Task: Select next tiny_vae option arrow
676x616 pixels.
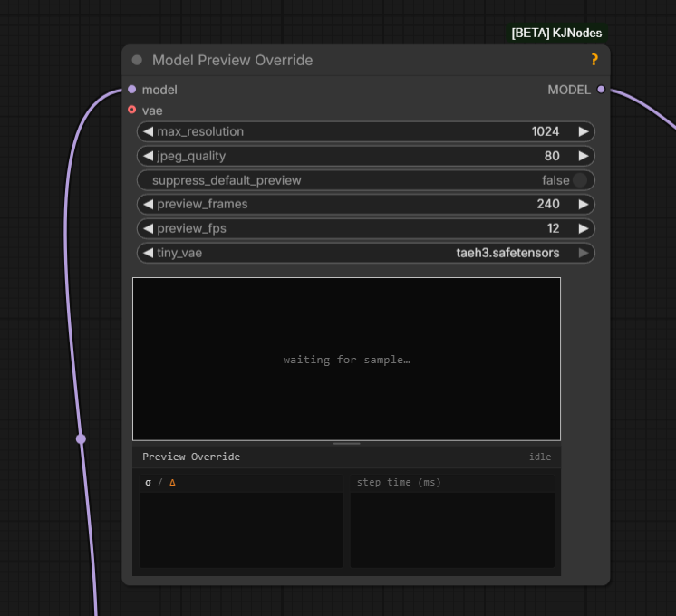Action: (584, 253)
